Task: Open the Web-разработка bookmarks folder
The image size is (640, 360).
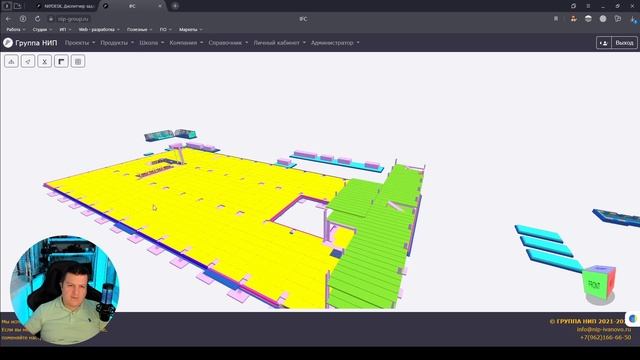Action: (99, 29)
